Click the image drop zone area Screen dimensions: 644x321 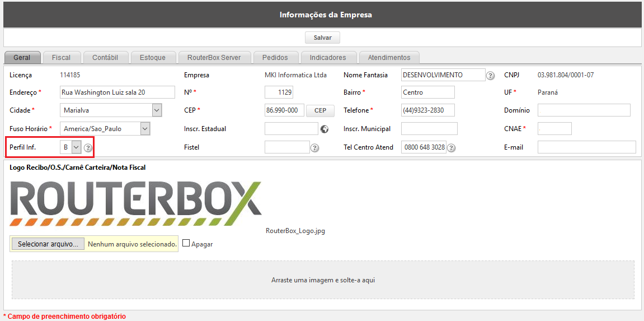coord(323,280)
